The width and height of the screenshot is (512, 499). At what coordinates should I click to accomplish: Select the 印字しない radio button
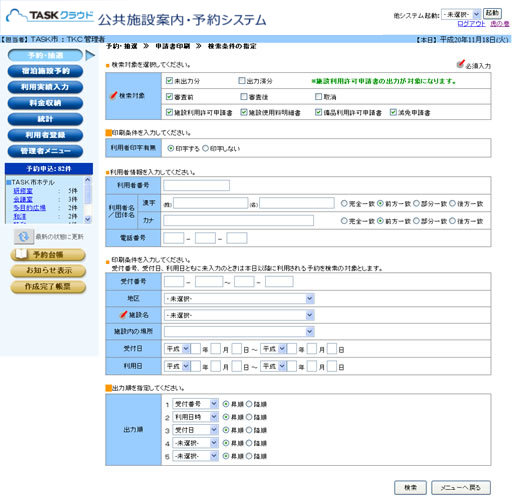tap(205, 148)
